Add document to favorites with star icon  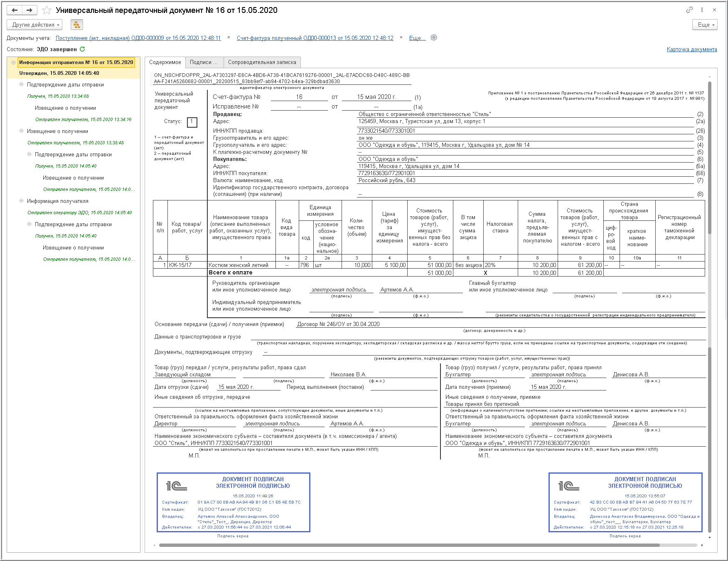(47, 10)
